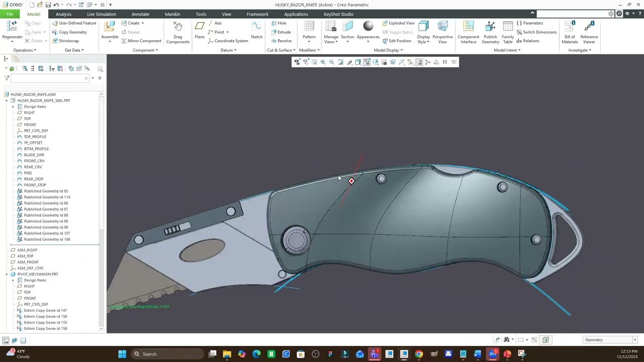Launch Publish Geometry tool

tap(491, 32)
